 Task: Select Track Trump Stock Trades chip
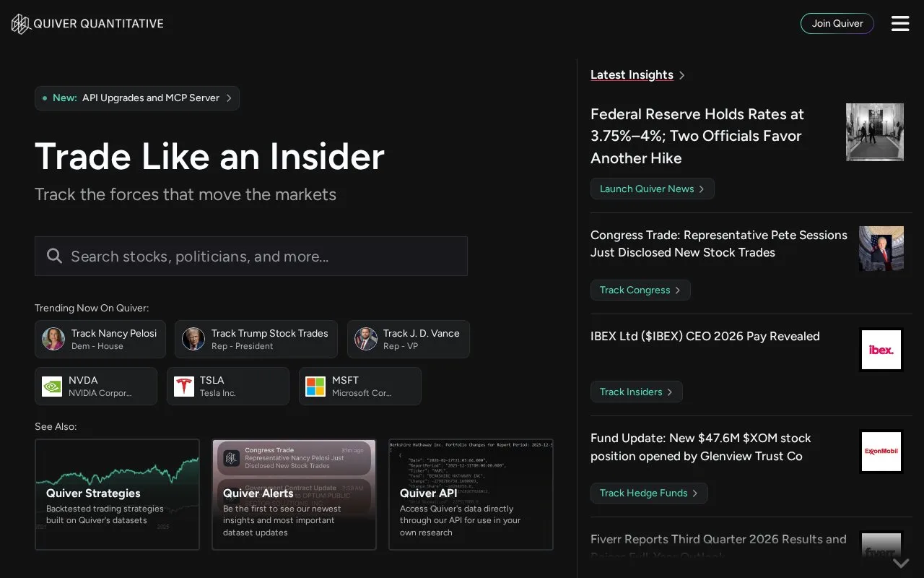pyautogui.click(x=256, y=339)
